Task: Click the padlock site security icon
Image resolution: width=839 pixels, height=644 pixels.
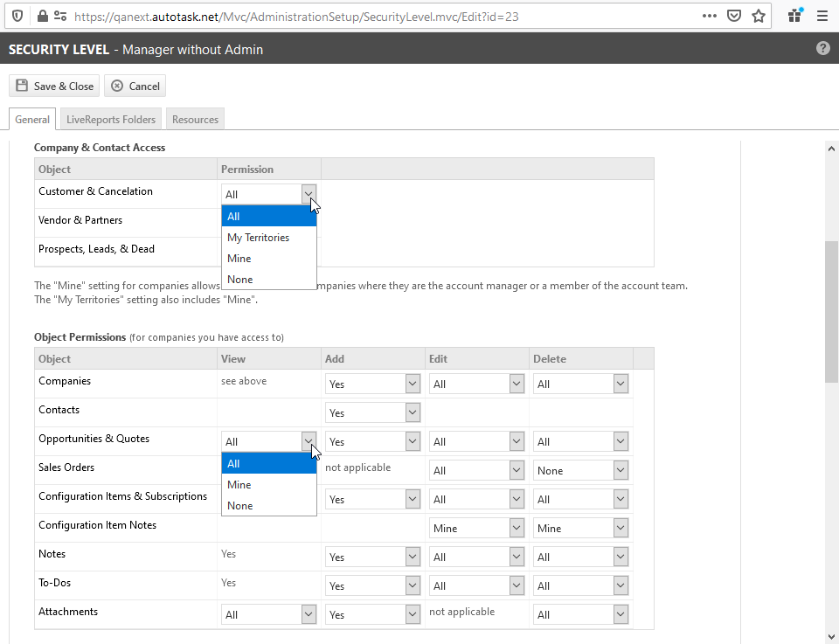Action: pyautogui.click(x=41, y=16)
